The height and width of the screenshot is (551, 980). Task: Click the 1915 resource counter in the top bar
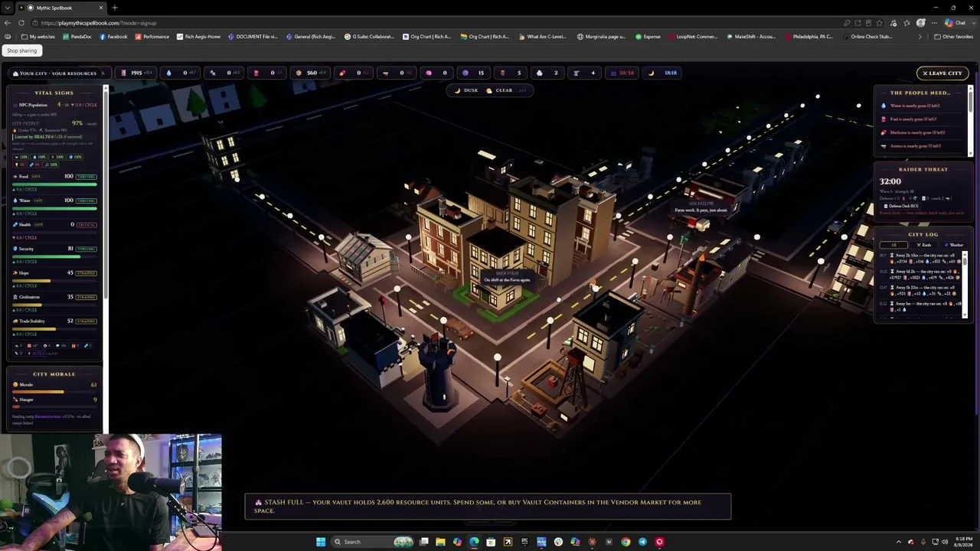coord(136,73)
